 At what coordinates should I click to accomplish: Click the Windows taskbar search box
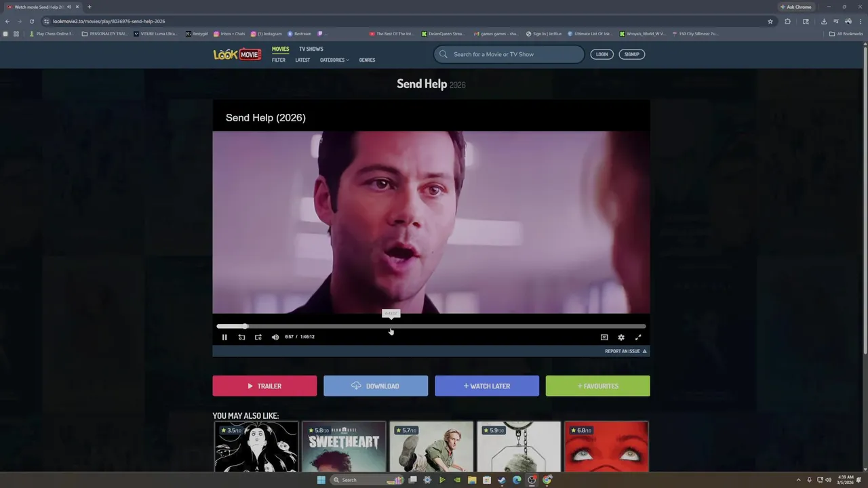pyautogui.click(x=367, y=480)
